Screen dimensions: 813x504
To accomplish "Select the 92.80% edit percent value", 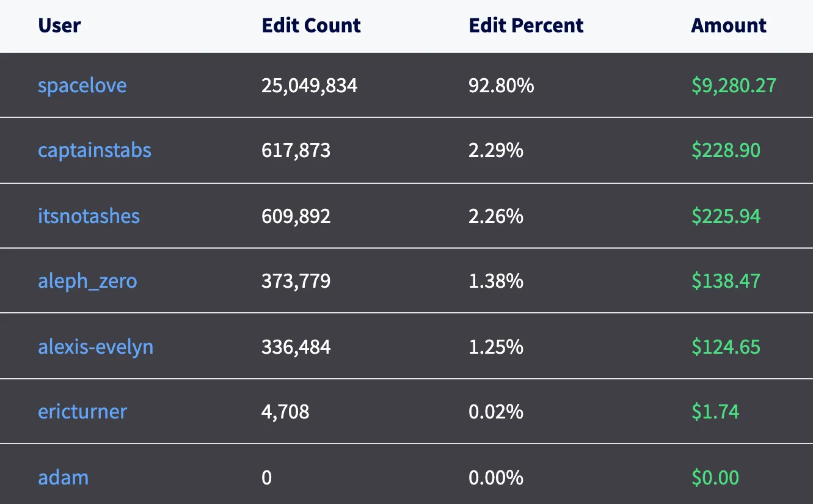I will tap(501, 85).
